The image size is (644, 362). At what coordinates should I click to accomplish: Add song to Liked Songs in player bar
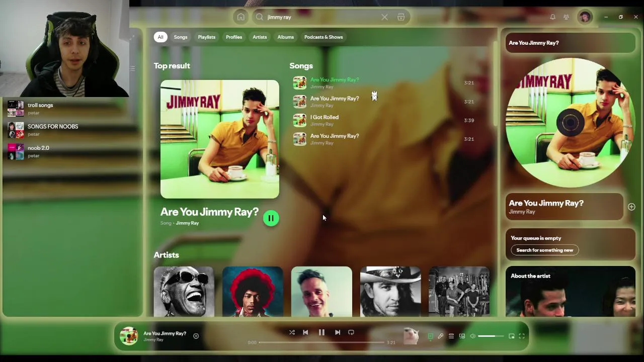(x=196, y=336)
